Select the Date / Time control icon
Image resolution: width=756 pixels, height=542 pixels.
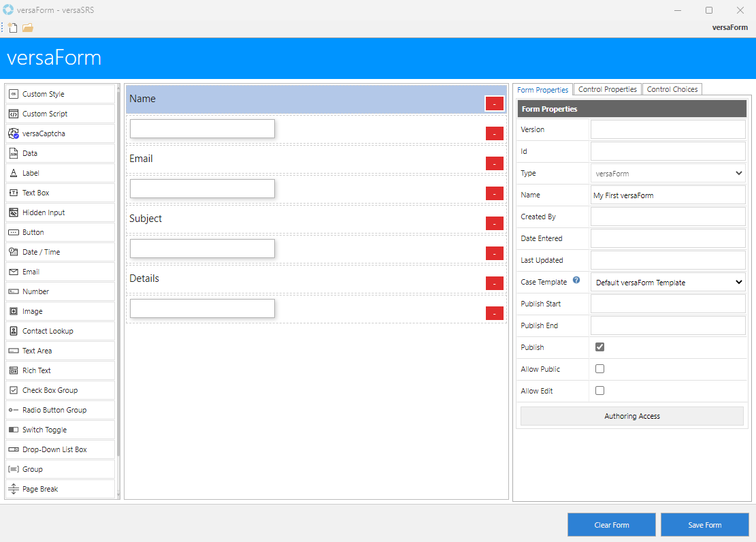(14, 252)
